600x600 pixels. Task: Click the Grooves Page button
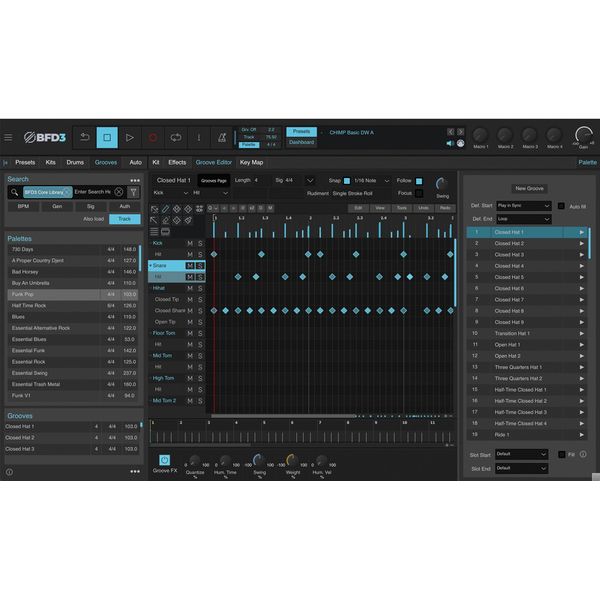click(x=214, y=181)
